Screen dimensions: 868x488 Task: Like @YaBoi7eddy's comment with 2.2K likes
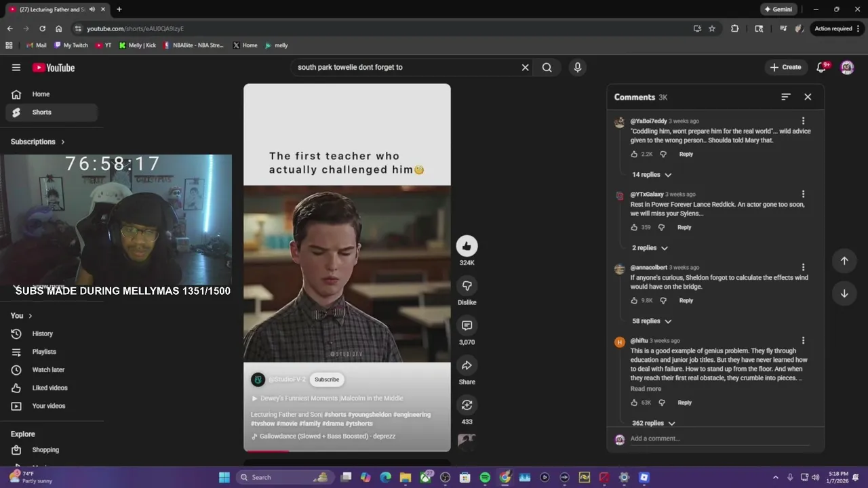click(634, 154)
